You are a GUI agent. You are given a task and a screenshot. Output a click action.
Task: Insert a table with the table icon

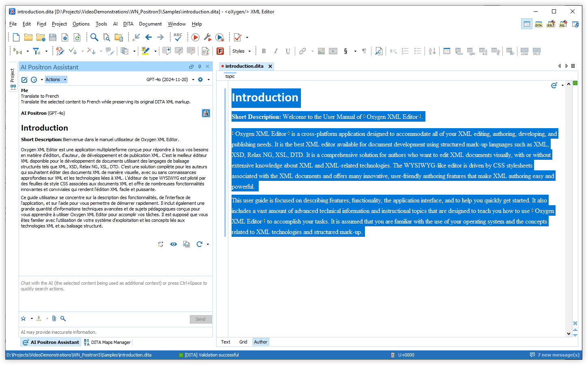[447, 51]
